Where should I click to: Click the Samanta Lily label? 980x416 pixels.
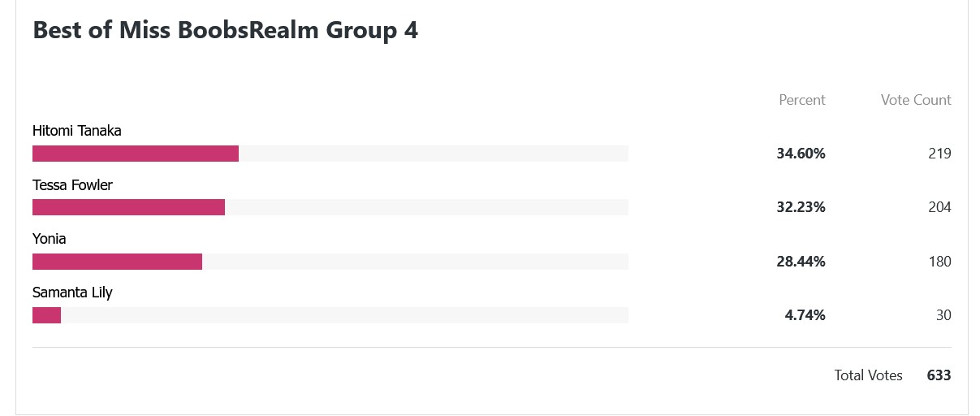point(72,293)
